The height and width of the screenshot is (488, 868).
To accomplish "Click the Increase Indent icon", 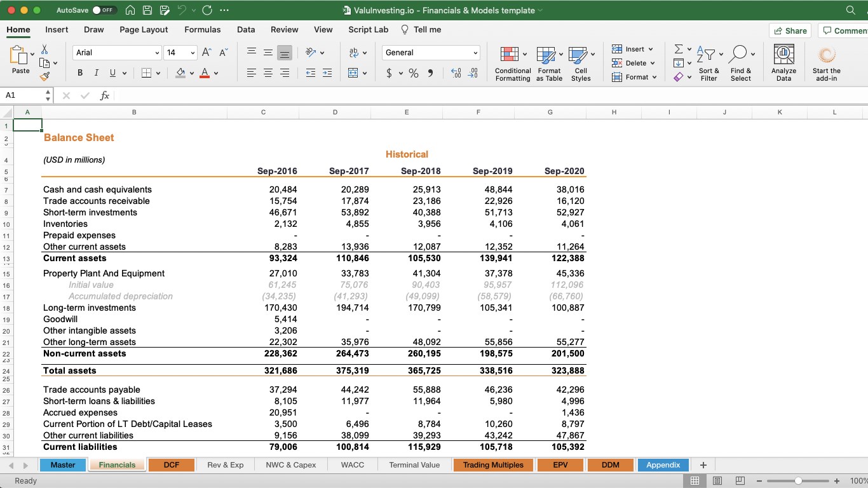I will coord(327,73).
